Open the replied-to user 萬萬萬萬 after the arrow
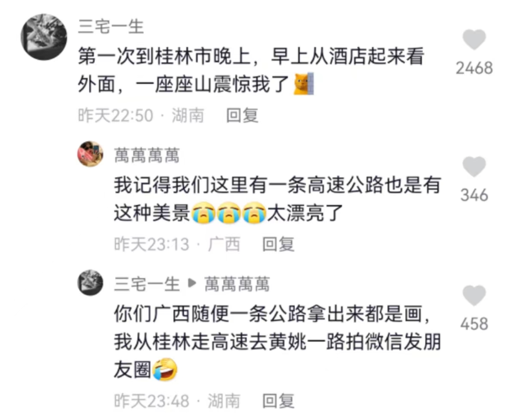 237,284
